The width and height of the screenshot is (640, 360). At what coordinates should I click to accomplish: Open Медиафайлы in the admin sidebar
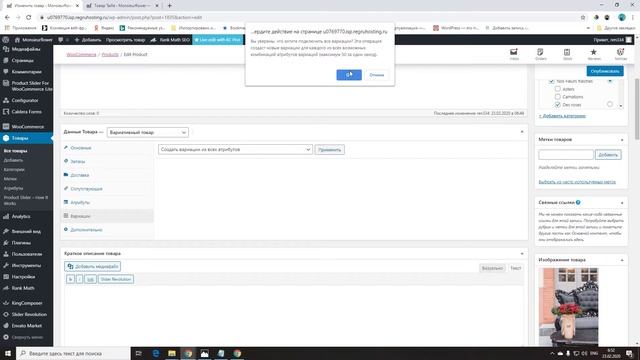point(26,49)
